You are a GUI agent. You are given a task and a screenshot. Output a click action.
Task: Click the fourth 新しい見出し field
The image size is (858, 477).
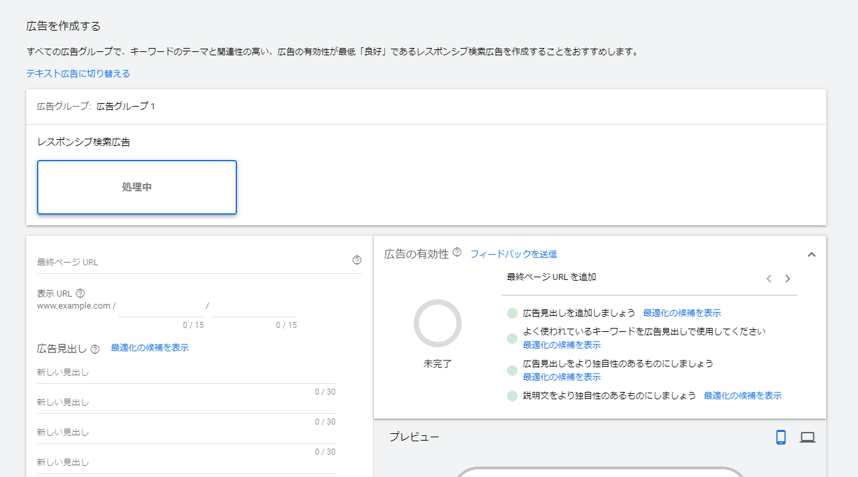186,463
